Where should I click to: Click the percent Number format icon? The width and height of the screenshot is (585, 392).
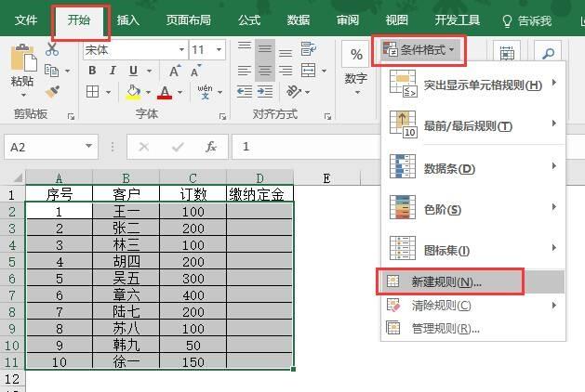point(356,55)
